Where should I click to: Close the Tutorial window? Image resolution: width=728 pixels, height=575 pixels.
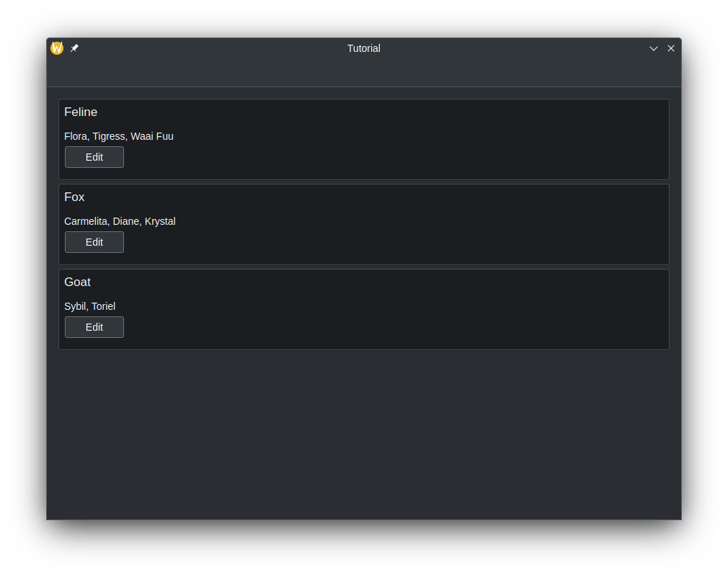pos(671,48)
